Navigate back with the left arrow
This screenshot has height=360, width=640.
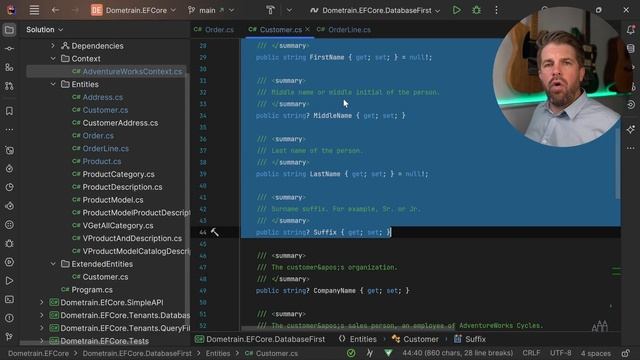pyautogui.click(x=55, y=10)
